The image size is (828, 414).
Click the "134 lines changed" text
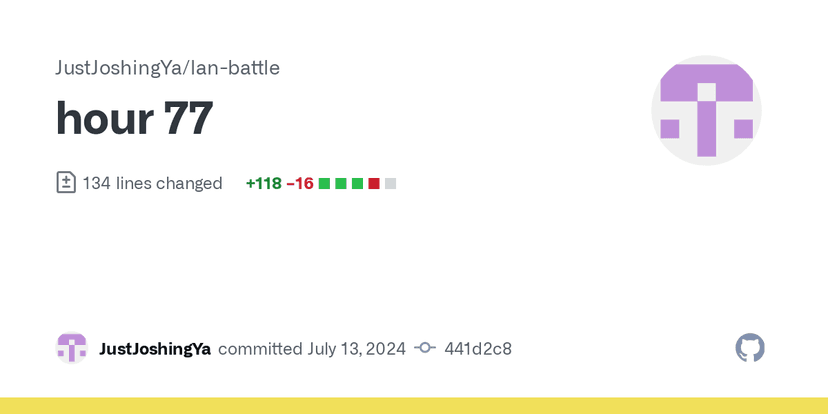point(152,183)
